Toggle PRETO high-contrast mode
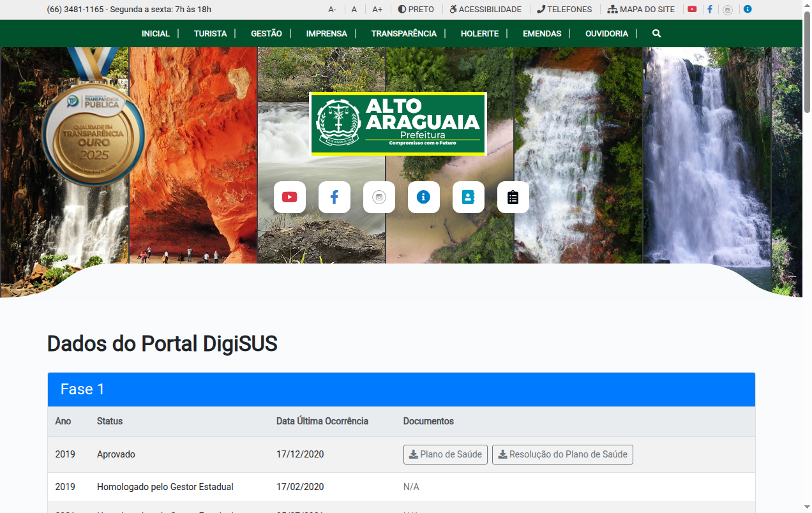Image resolution: width=812 pixels, height=513 pixels. click(416, 10)
